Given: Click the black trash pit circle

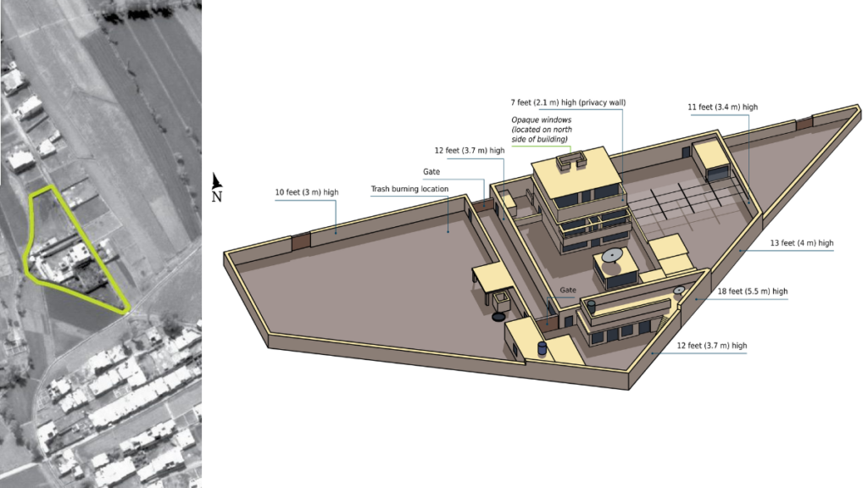Looking at the screenshot, I should [498, 317].
